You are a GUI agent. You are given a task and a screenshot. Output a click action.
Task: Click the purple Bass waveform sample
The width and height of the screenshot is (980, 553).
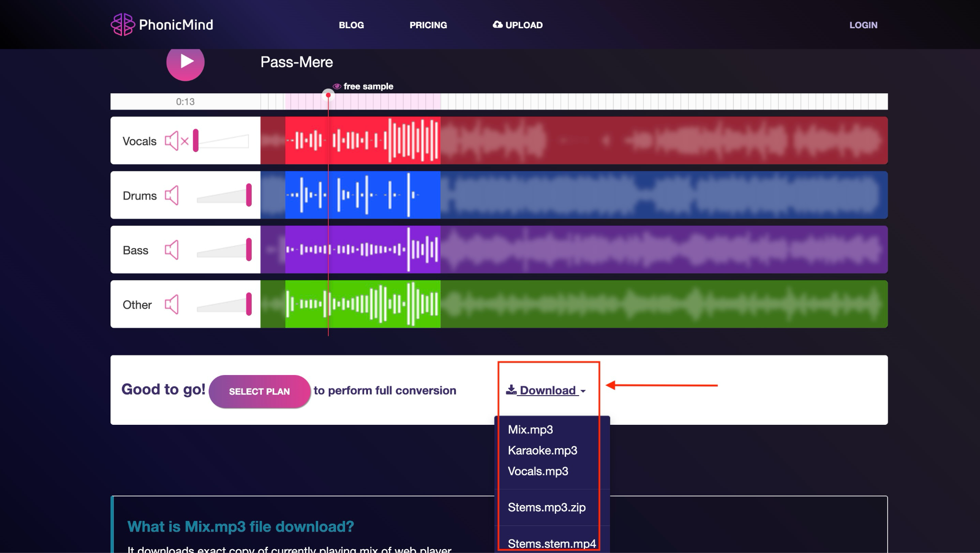coord(363,250)
